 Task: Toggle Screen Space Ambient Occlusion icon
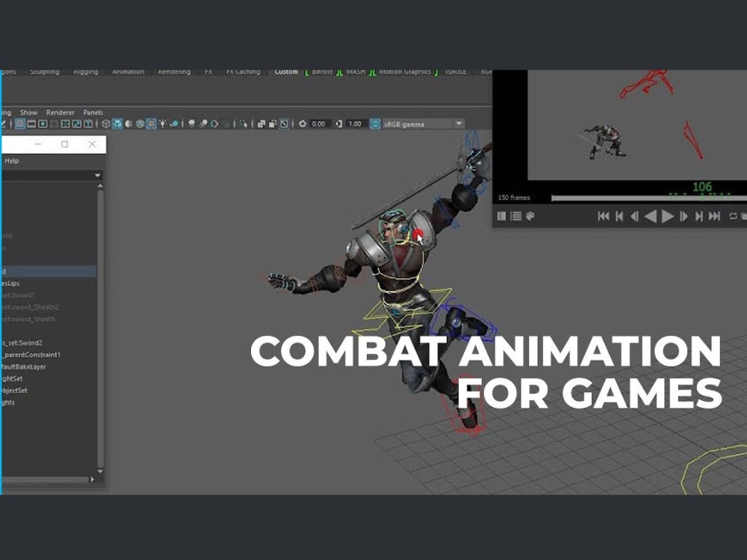pos(191,124)
